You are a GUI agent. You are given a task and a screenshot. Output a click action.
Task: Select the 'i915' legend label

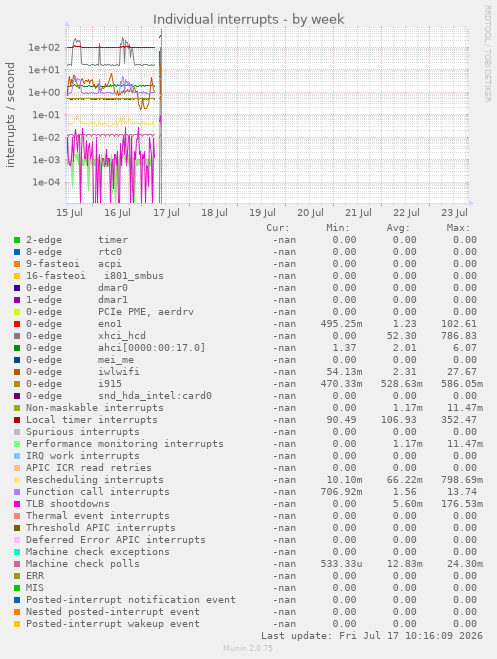tap(110, 384)
